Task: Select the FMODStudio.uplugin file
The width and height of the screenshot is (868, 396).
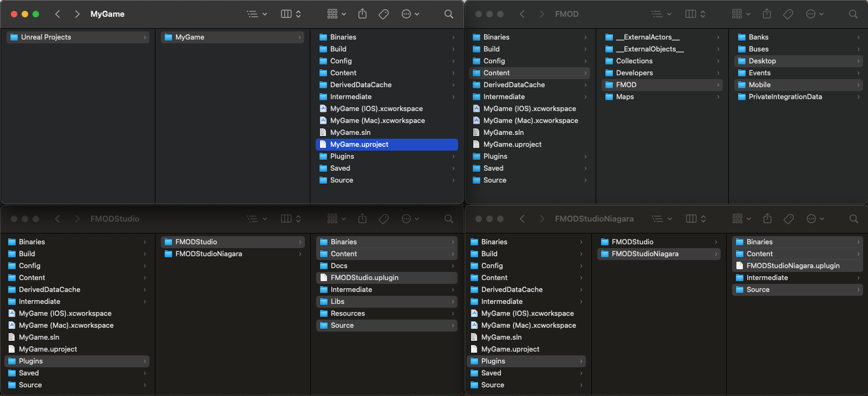Action: 387,278
